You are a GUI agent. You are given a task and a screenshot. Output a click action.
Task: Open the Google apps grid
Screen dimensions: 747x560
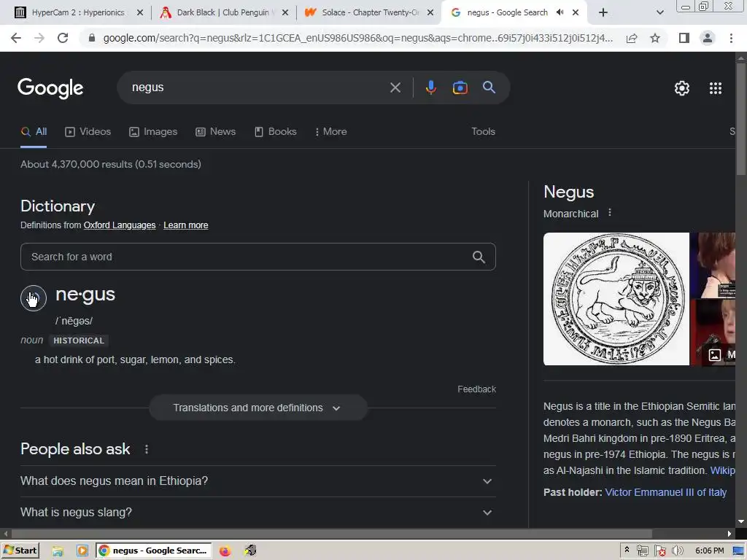click(x=715, y=88)
